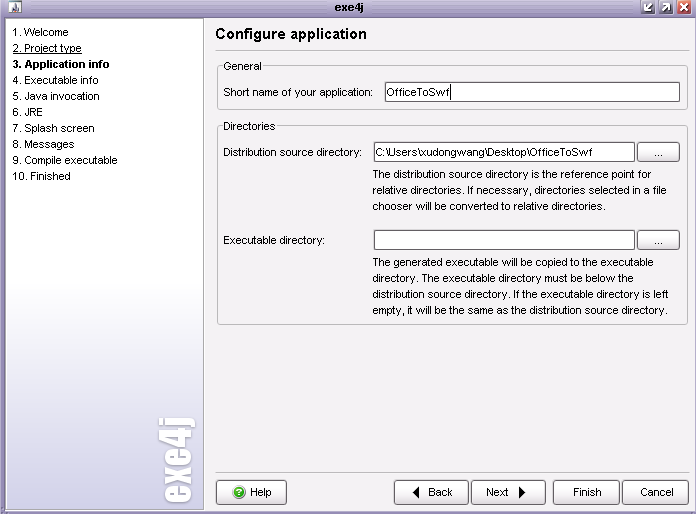696x514 pixels.
Task: Click the 'Configure application' heading
Action: (x=291, y=34)
